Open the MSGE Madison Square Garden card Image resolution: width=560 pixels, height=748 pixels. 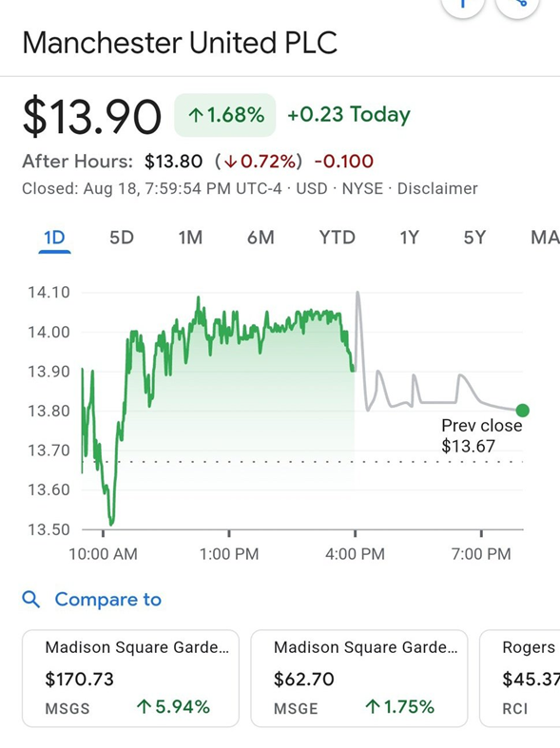point(358,678)
